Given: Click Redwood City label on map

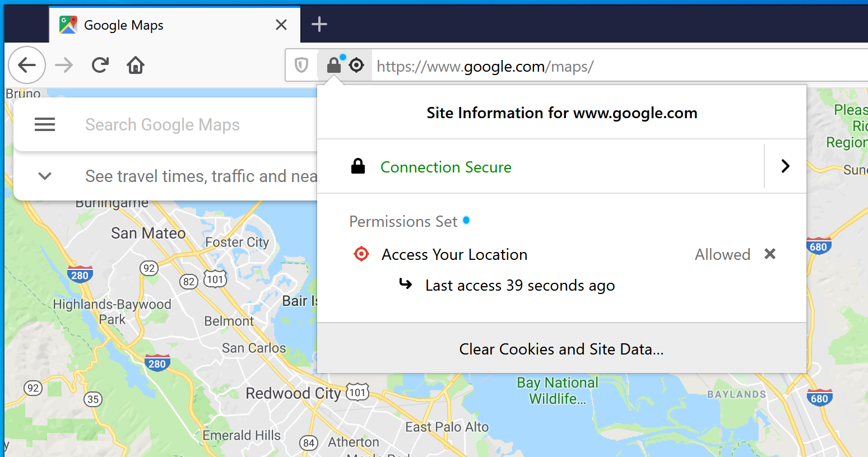Looking at the screenshot, I should tap(293, 394).
